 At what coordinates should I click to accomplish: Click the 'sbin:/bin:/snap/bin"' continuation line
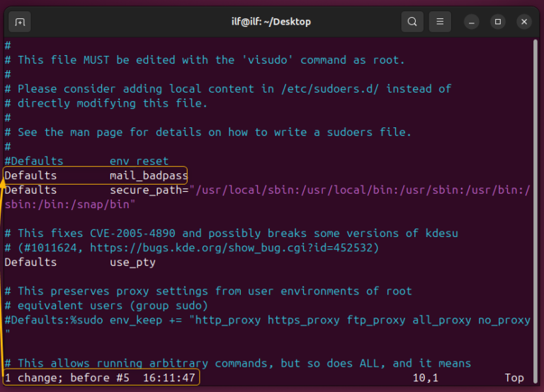pos(69,204)
